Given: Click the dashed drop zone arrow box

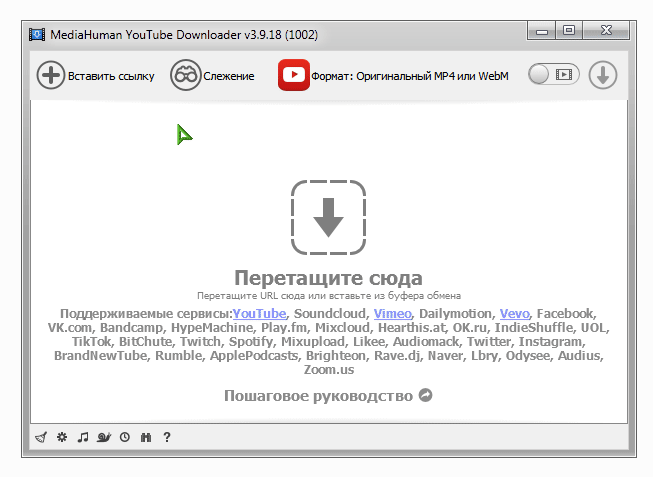Looking at the screenshot, I should click(328, 217).
